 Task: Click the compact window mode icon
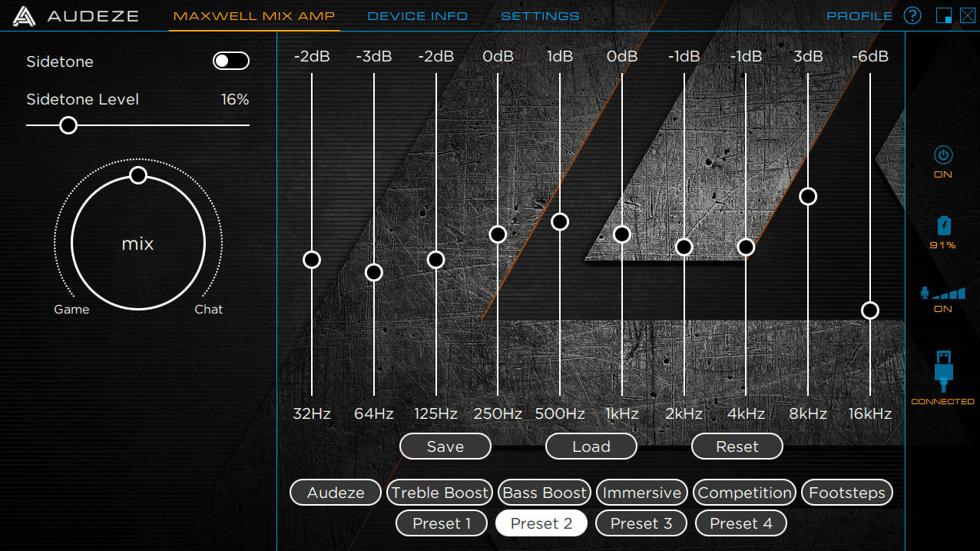point(944,15)
